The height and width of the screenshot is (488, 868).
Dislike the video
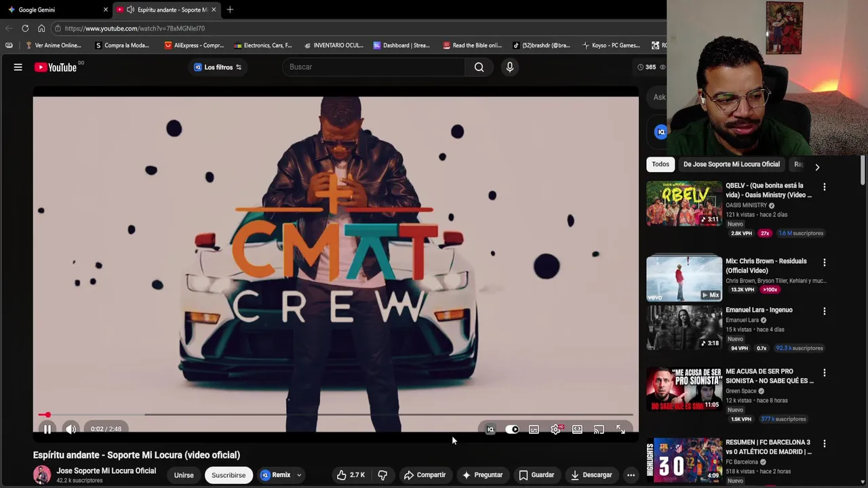(x=382, y=475)
